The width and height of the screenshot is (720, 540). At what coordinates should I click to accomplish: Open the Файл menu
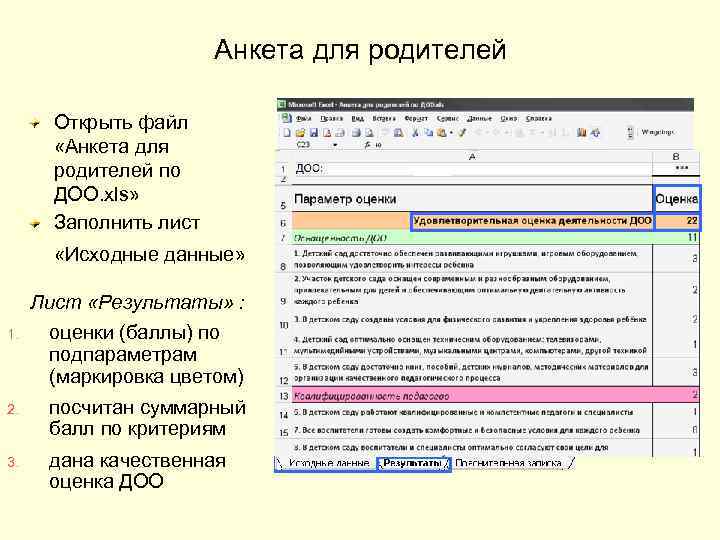tap(304, 118)
